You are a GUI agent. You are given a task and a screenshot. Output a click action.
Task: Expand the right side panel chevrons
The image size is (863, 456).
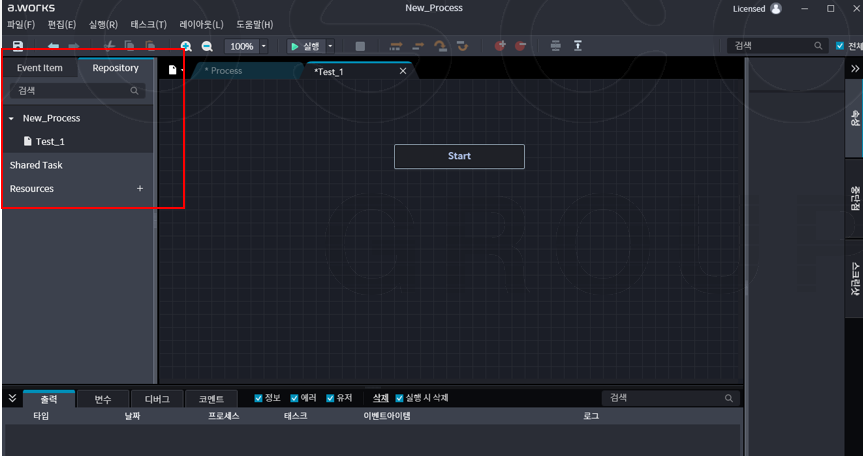tap(855, 69)
